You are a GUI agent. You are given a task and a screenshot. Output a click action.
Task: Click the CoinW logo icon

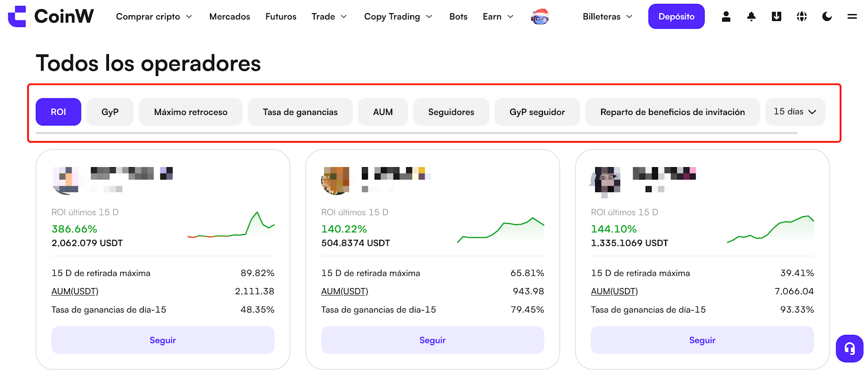click(x=17, y=16)
